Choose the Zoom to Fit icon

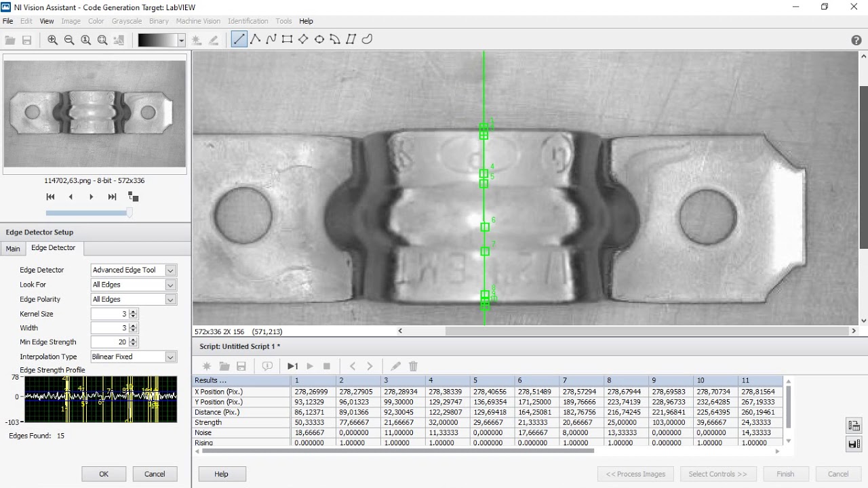tap(102, 40)
